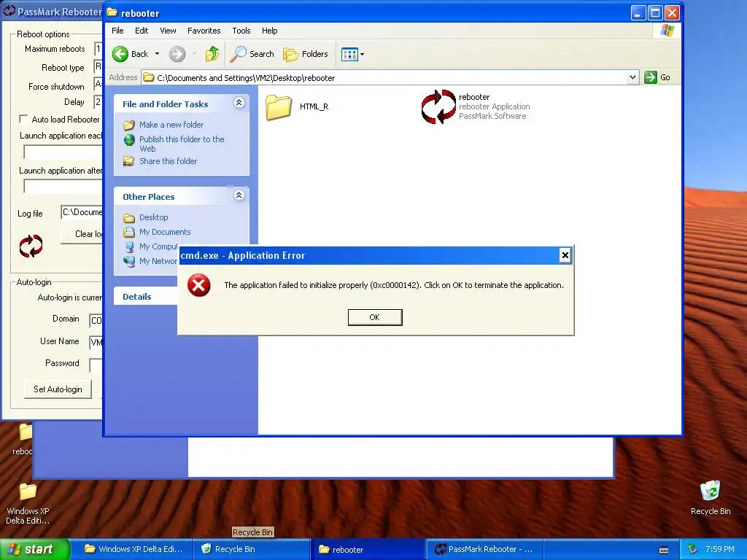The image size is (747, 560).
Task: Open My Documents under Other Places
Action: (165, 232)
